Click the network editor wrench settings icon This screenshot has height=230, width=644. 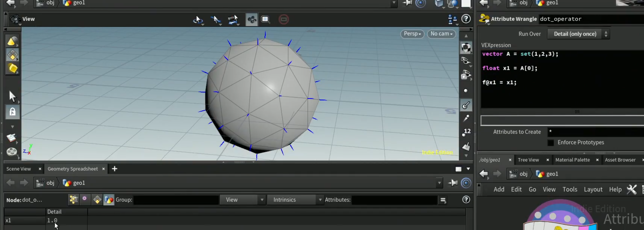coord(631,189)
